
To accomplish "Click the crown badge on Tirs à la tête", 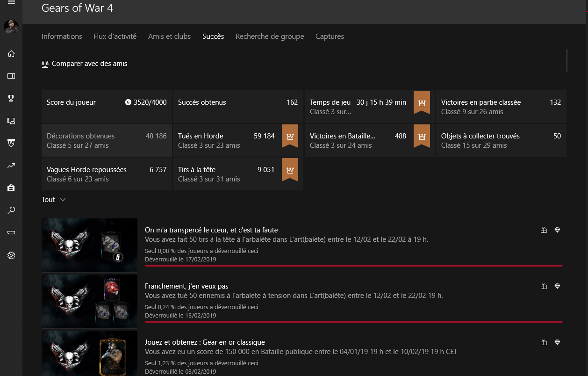I will point(290,170).
